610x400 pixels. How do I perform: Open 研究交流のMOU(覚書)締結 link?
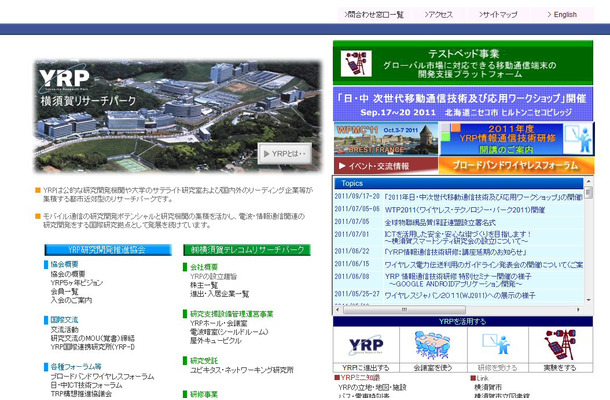pos(93,338)
